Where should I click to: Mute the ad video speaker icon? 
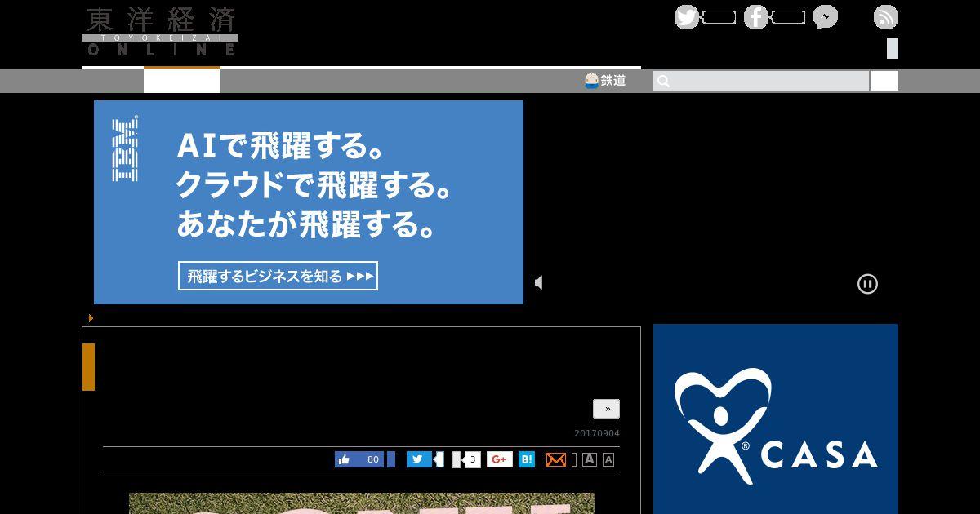539,282
